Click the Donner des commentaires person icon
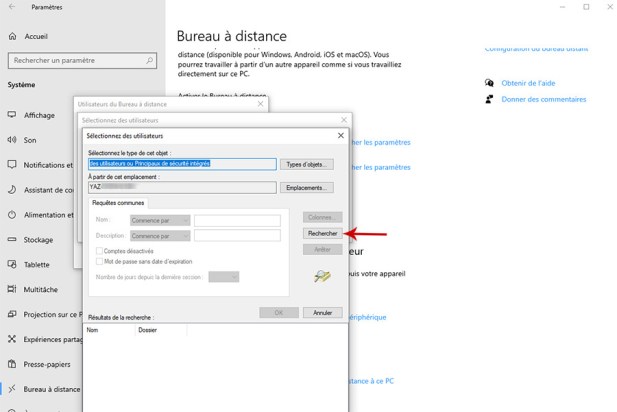 489,99
